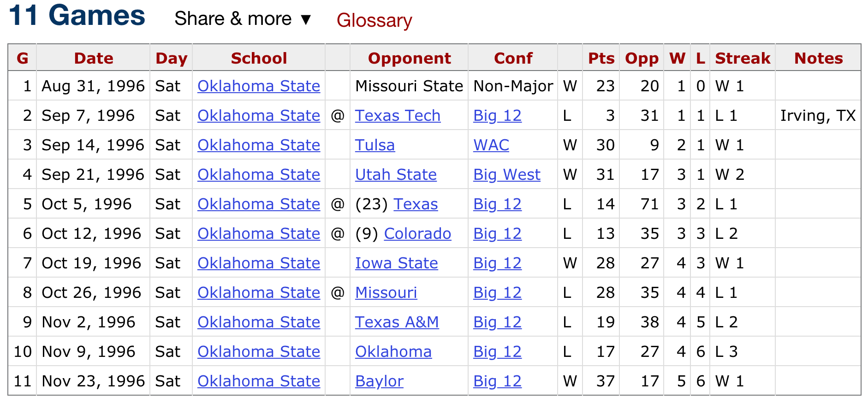Sort table by Date column header
868x403 pixels.
(94, 58)
